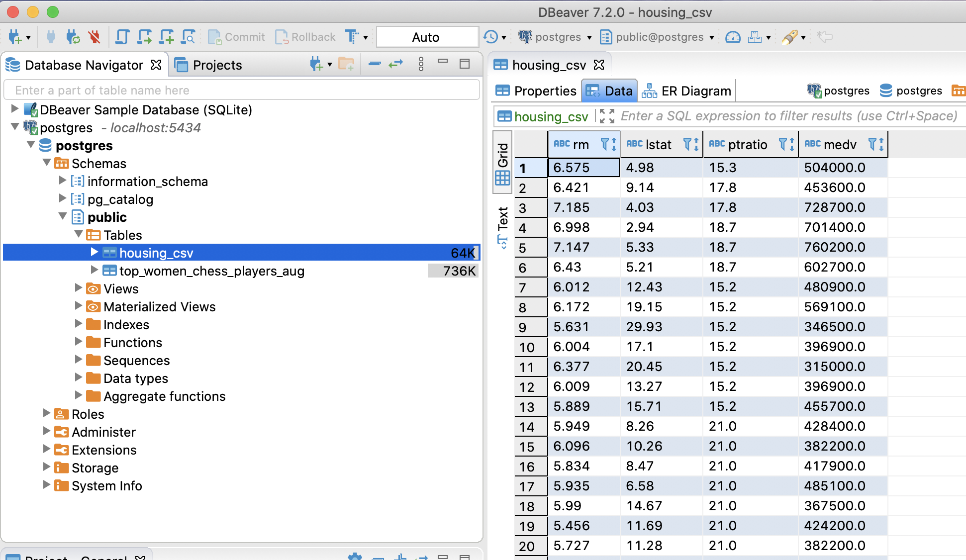This screenshot has width=966, height=560.
Task: Collapse the Schemas tree node
Action: click(x=47, y=163)
